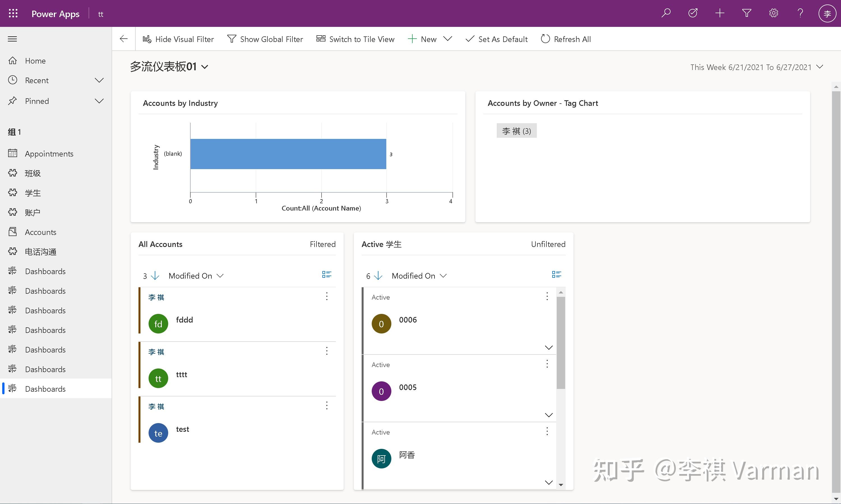
Task: Click the search magnifier icon
Action: [x=666, y=13]
